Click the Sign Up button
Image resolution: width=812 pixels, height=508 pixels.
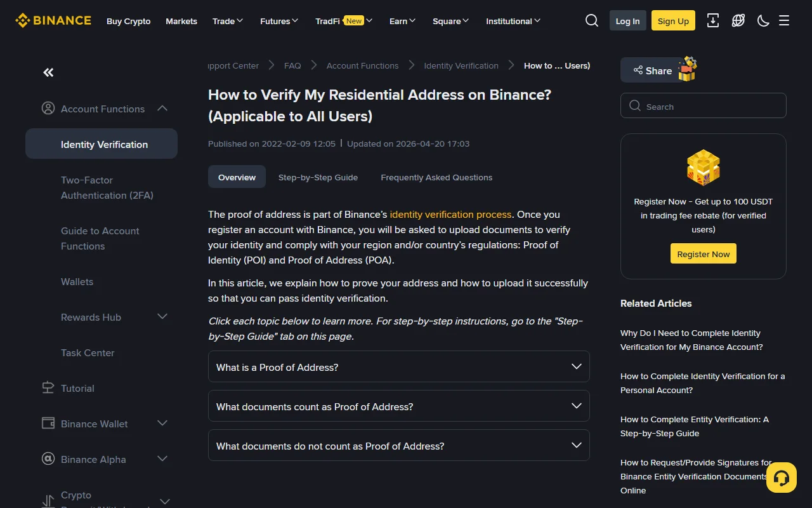[x=673, y=21]
